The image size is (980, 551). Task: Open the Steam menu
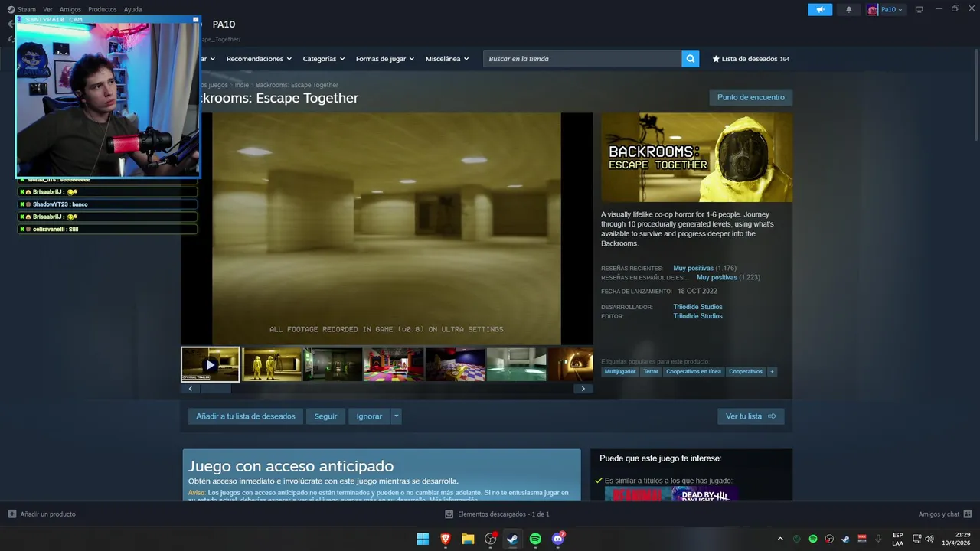(x=21, y=9)
